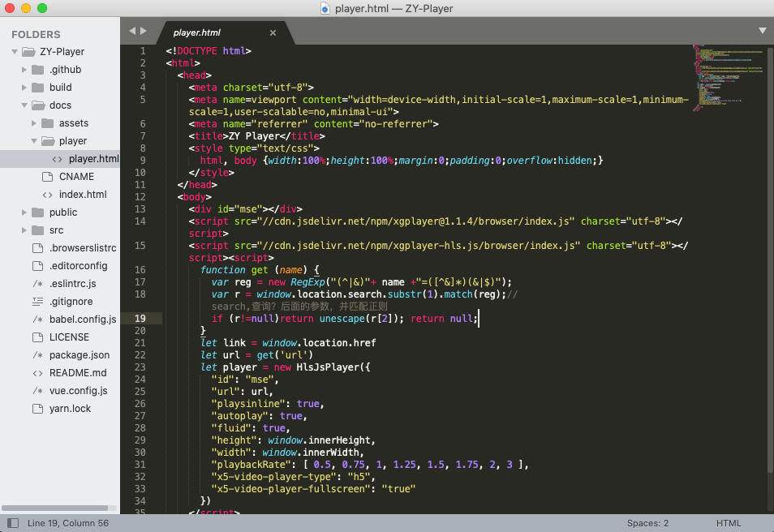Click the .browserslistrc file icon
The width and height of the screenshot is (774, 532).
pos(38,247)
